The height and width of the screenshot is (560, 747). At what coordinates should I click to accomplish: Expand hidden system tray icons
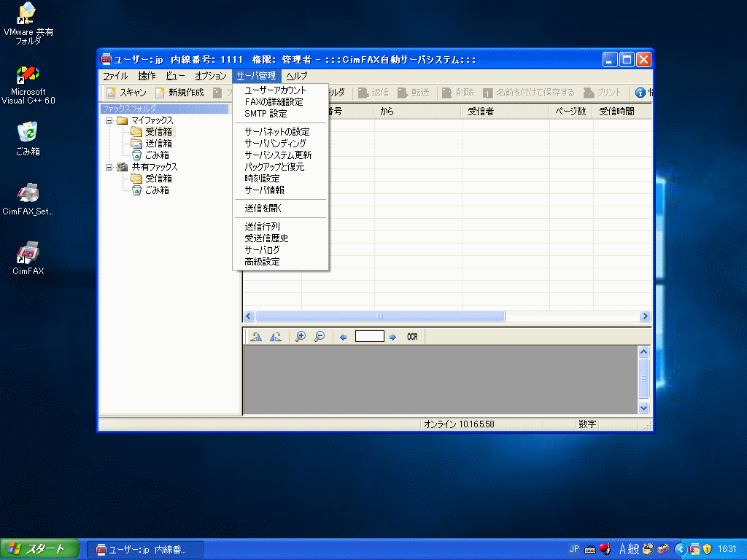[x=681, y=550]
